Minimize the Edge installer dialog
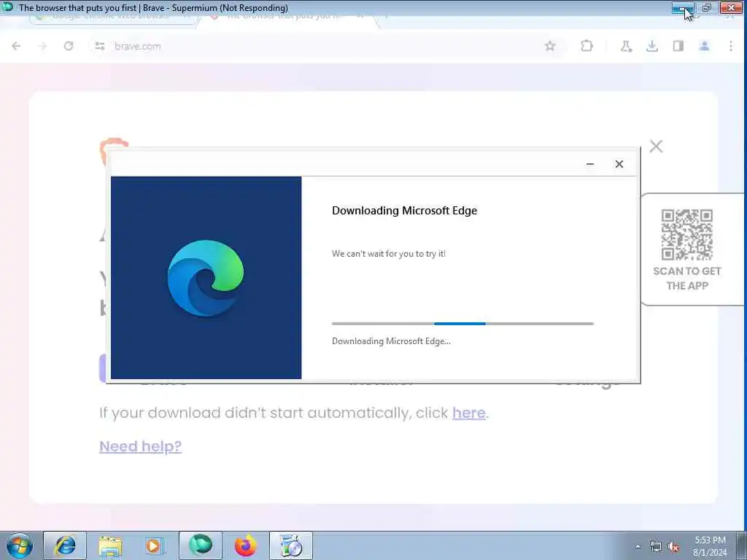This screenshot has height=560, width=747. point(589,164)
